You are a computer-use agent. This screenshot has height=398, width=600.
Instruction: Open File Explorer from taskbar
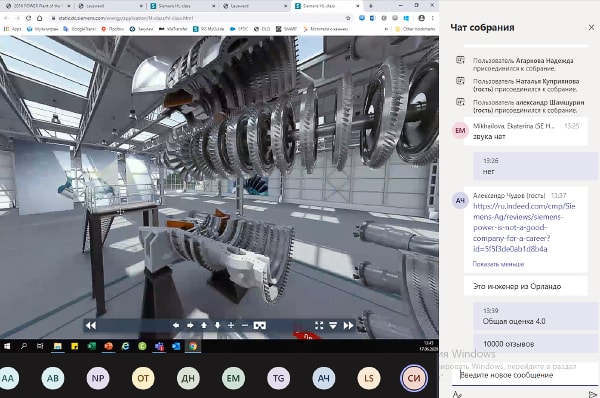point(57,346)
